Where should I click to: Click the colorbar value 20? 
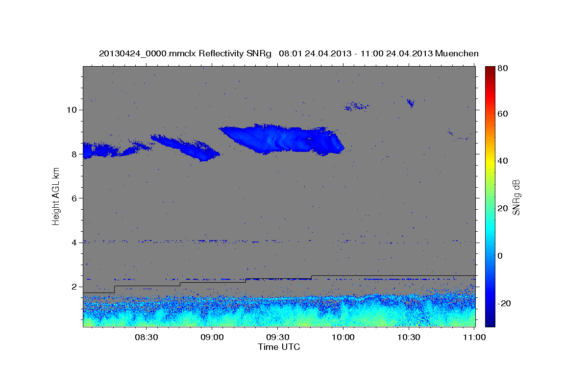point(503,208)
